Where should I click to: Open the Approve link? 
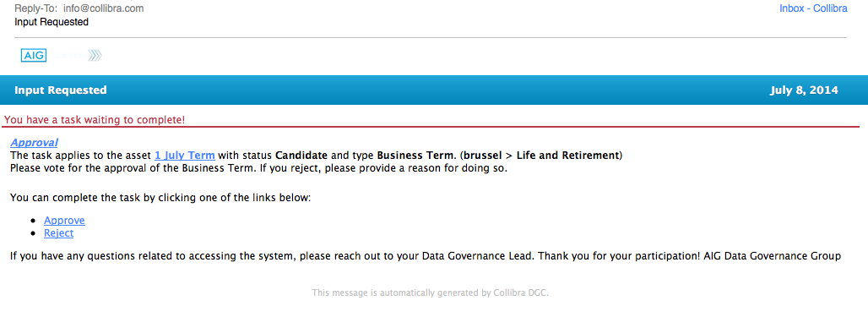[64, 221]
